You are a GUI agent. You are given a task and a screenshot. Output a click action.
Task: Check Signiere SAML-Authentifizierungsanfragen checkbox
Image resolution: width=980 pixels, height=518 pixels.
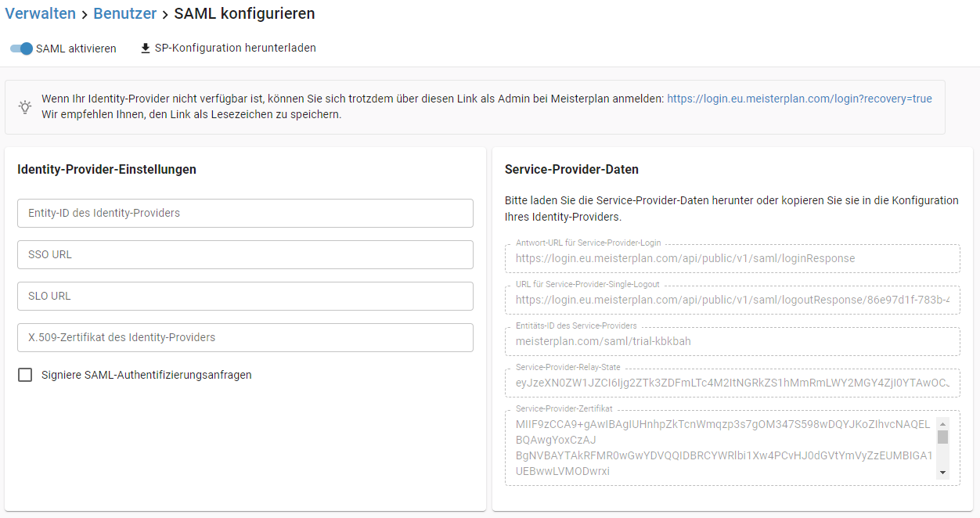(x=25, y=375)
